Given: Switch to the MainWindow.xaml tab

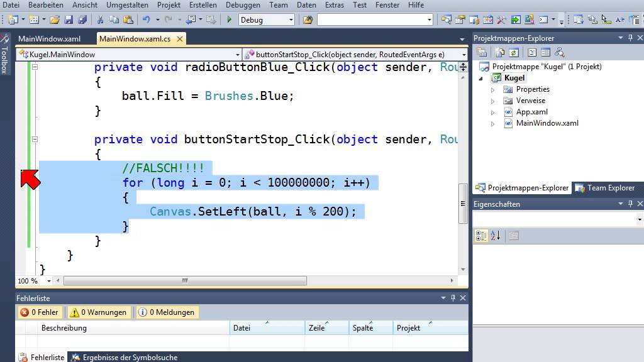Looking at the screenshot, I should pos(49,39).
